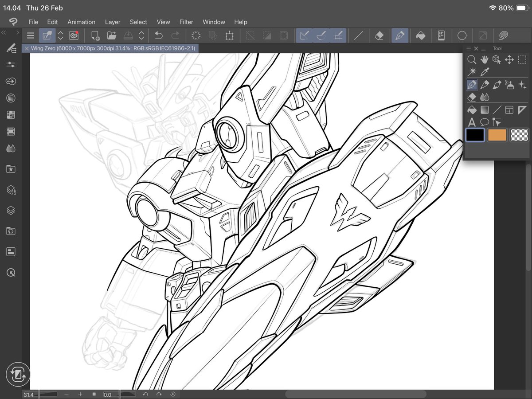The image size is (532, 399).
Task: Select the Pencil tool in Tool palette
Action: (x=484, y=84)
